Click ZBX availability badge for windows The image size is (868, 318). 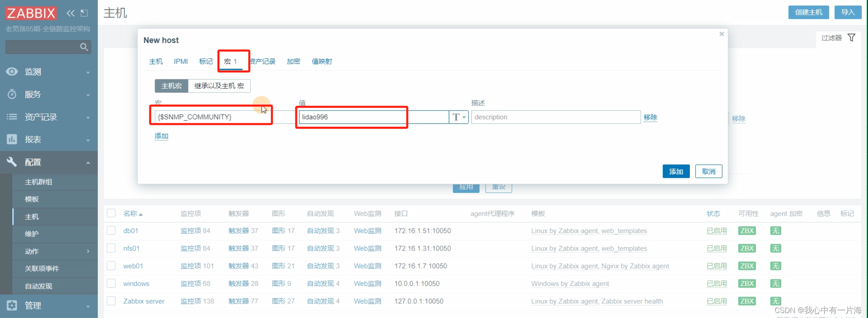coord(747,283)
